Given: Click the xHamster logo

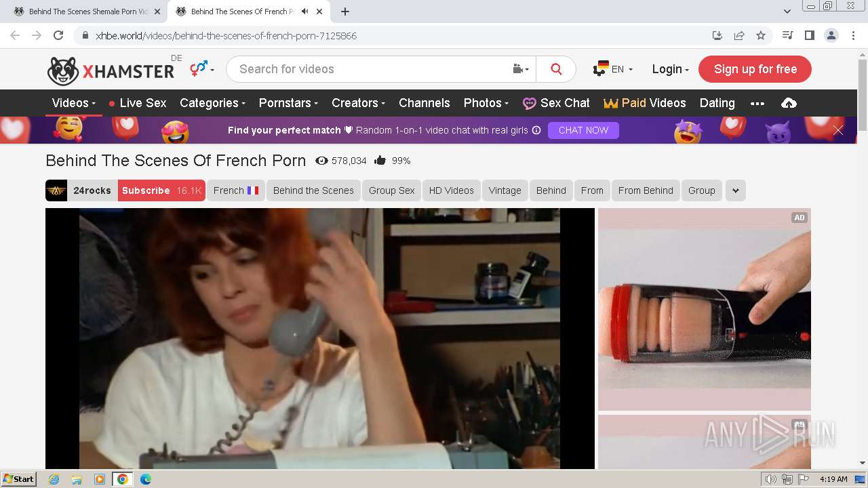Looking at the screenshot, I should [111, 70].
